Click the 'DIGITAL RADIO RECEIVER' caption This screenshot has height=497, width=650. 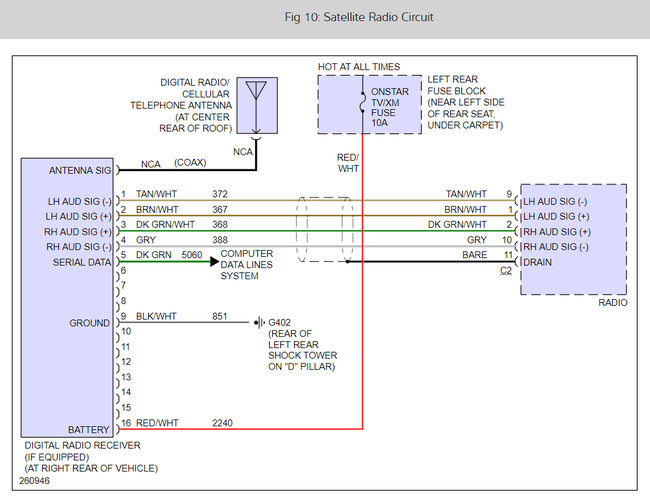[x=82, y=446]
